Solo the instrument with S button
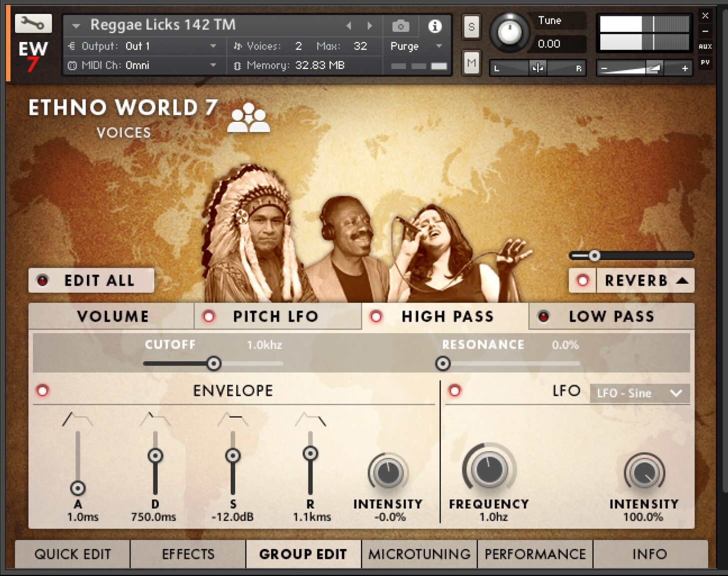The width and height of the screenshot is (728, 576). tap(471, 26)
